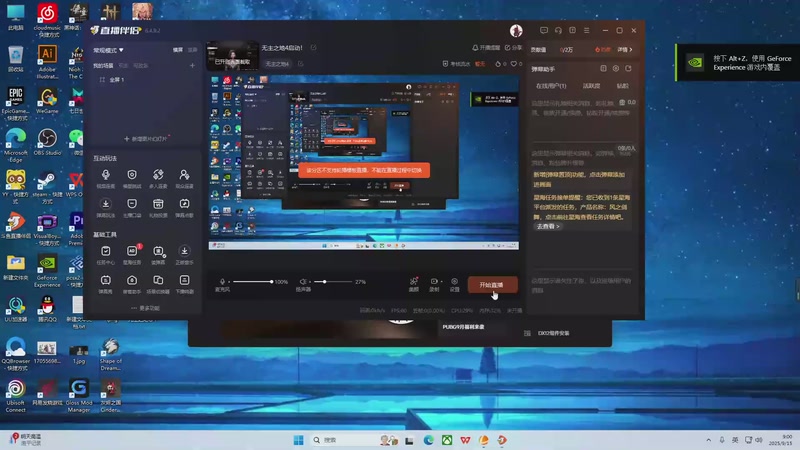This screenshot has width=800, height=450.
Task: Open 任务中心 in the 基础工具 section
Action: [106, 255]
